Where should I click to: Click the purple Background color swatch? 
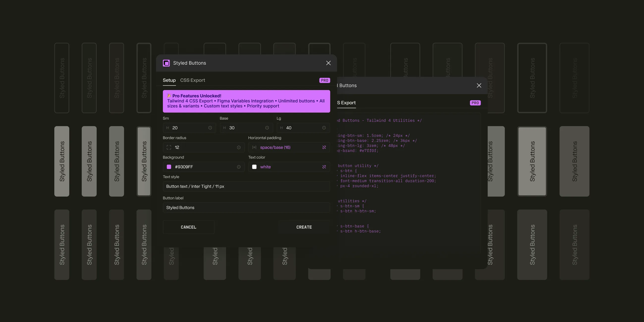pos(169,167)
